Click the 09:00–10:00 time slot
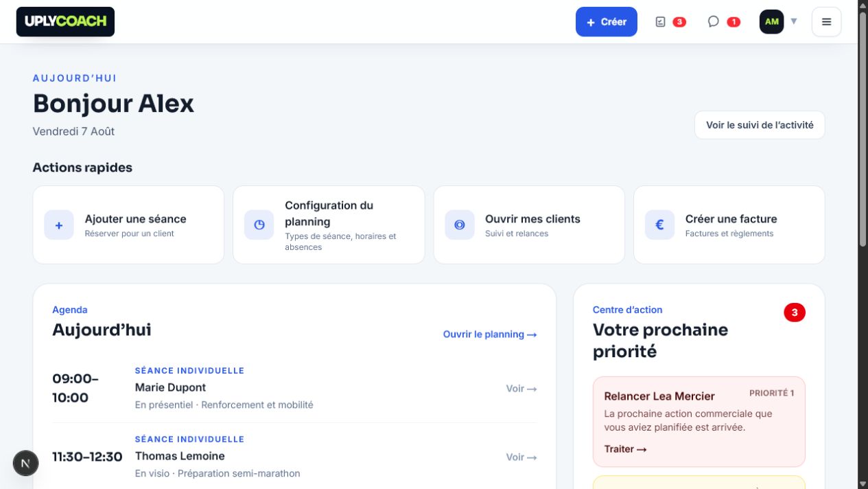The height and width of the screenshot is (489, 868). (75, 388)
